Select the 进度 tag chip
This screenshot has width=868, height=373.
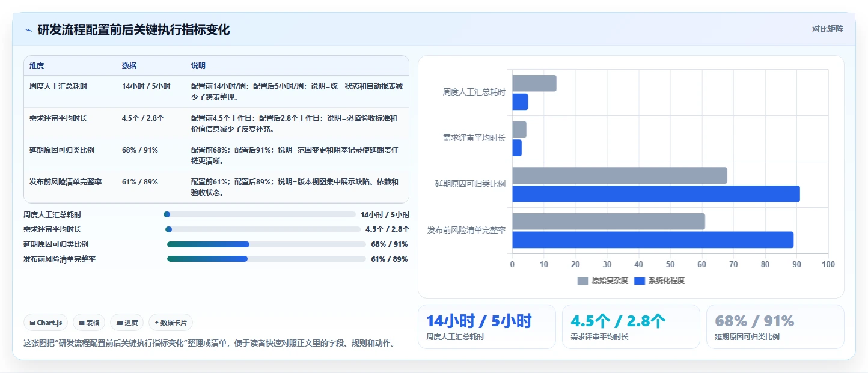(x=127, y=323)
